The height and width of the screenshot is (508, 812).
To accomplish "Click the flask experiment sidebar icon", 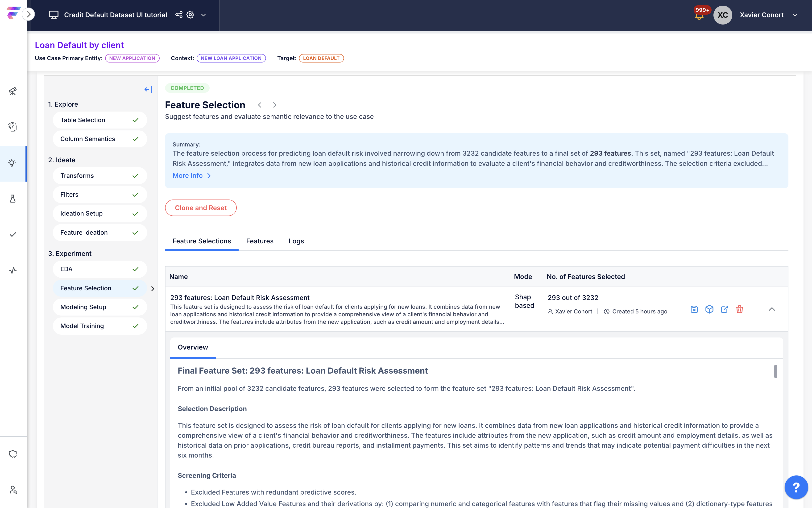I will 12,199.
